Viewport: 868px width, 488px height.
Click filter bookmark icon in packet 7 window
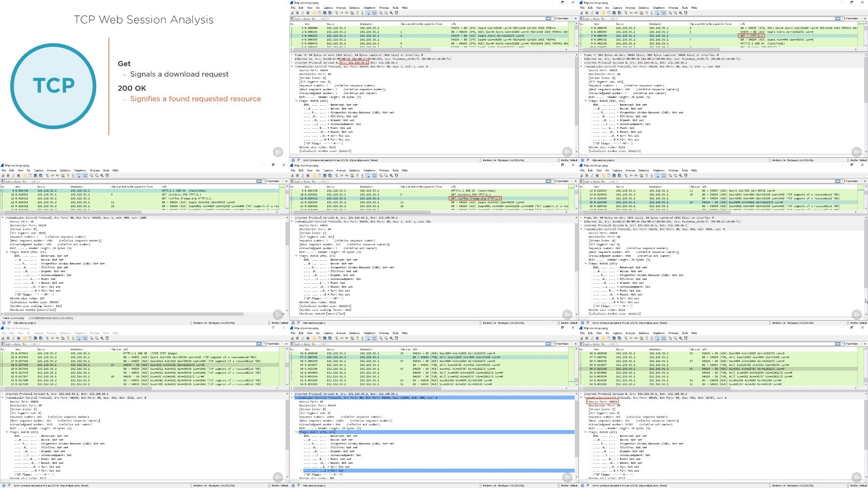click(x=581, y=18)
